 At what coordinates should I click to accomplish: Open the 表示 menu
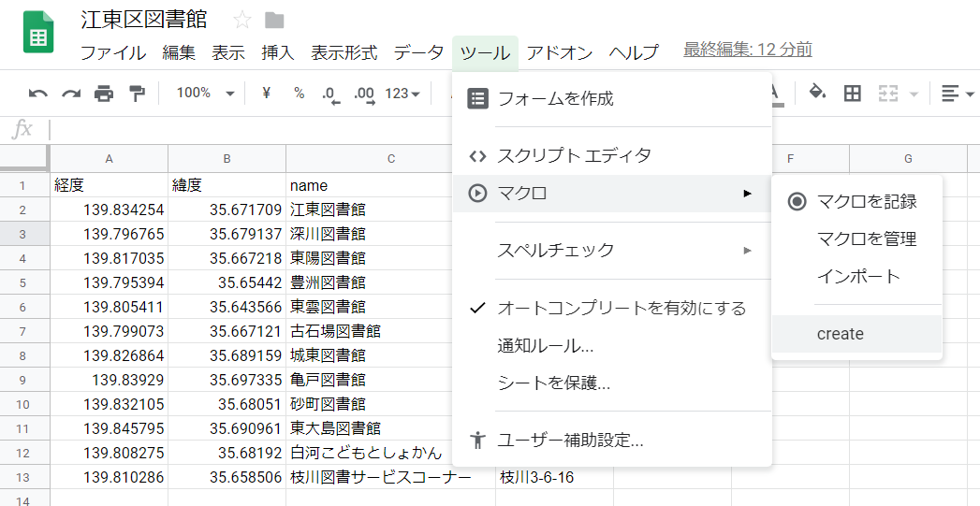[228, 52]
